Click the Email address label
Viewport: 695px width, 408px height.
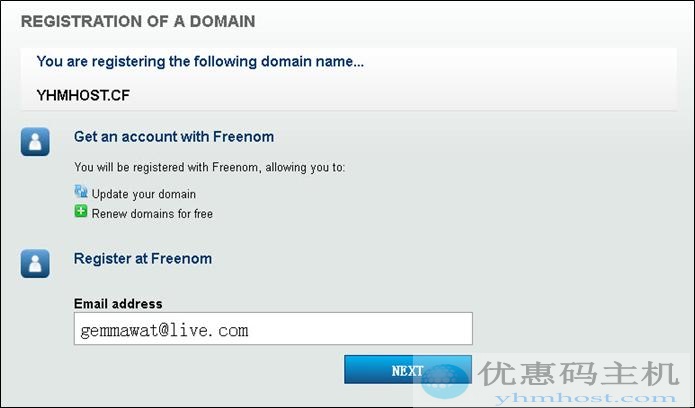[118, 304]
